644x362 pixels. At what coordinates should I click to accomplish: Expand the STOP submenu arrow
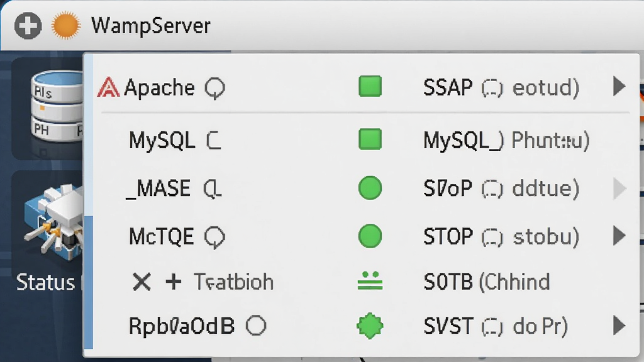[x=619, y=236]
